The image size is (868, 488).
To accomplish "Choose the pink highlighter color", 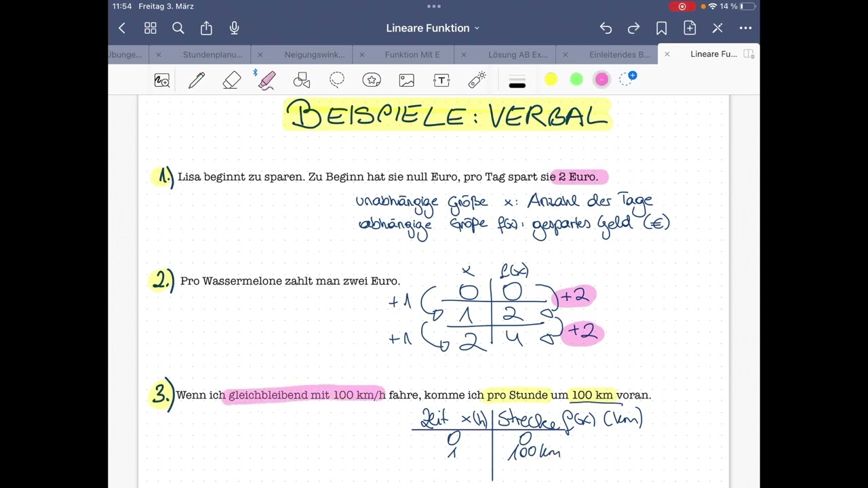I will point(601,80).
